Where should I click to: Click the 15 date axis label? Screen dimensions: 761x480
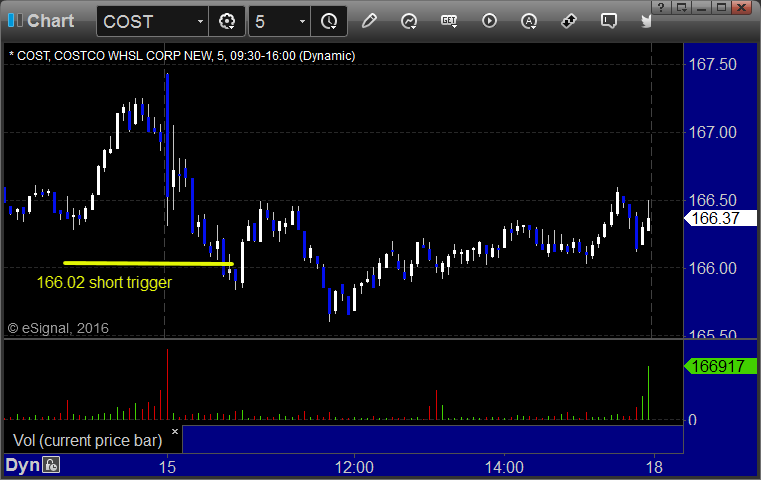167,467
